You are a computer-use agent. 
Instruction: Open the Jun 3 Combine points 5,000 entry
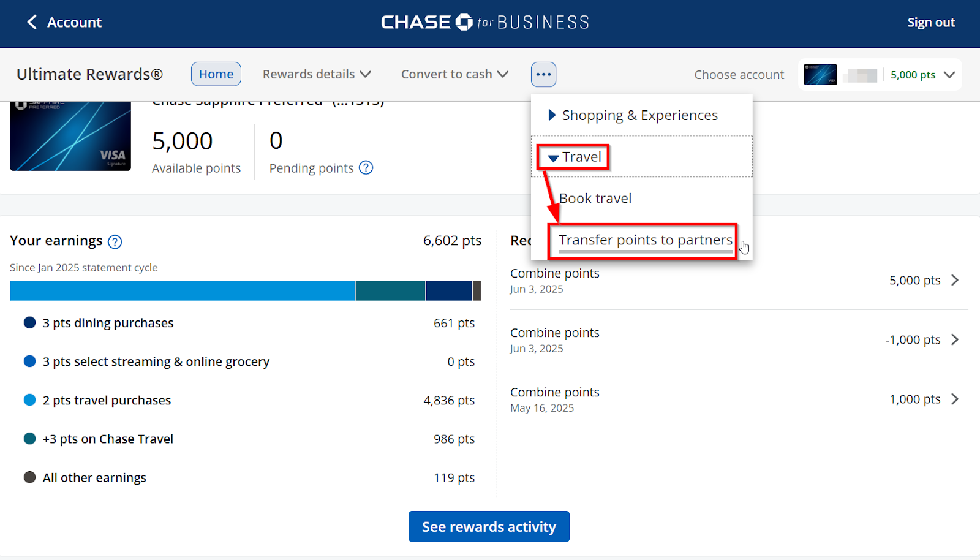point(739,280)
